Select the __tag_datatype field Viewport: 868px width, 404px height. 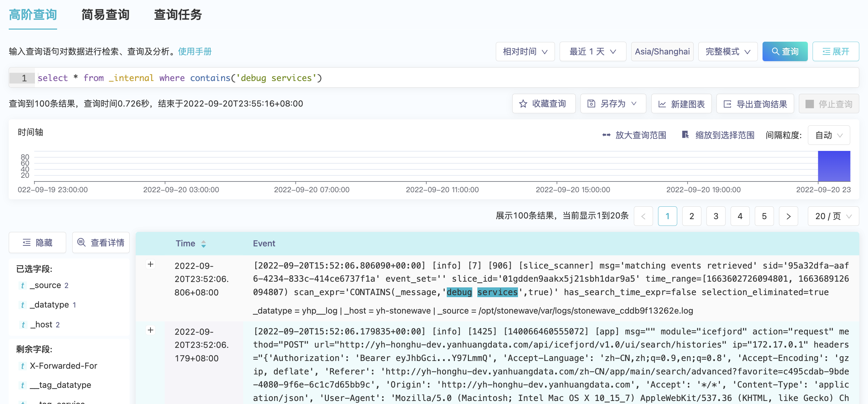[x=60, y=385]
